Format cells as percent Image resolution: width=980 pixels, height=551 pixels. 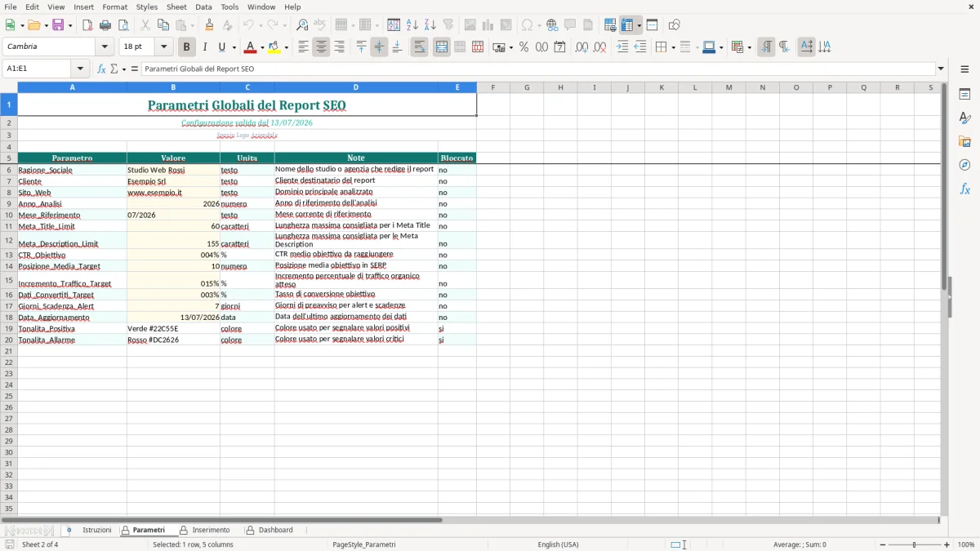click(x=523, y=47)
